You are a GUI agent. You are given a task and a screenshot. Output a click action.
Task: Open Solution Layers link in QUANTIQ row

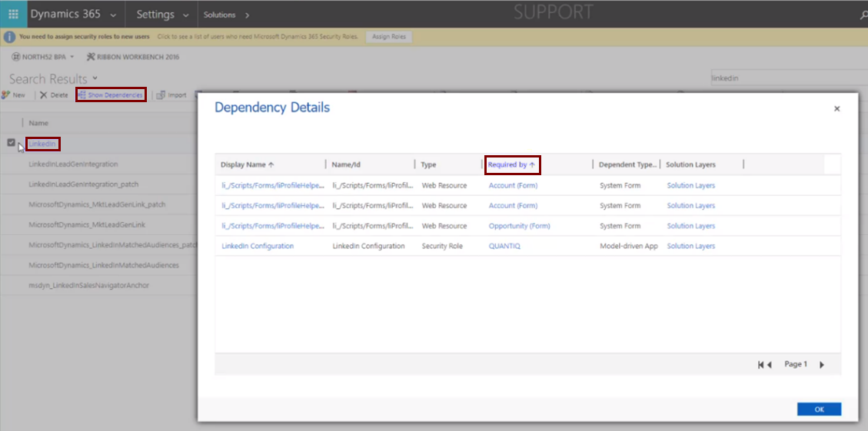point(691,246)
